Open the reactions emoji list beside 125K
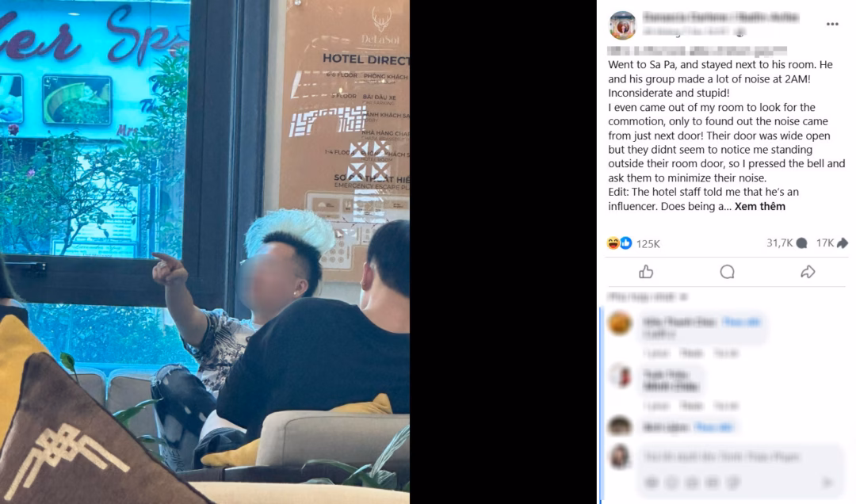The width and height of the screenshot is (856, 504). [x=619, y=243]
